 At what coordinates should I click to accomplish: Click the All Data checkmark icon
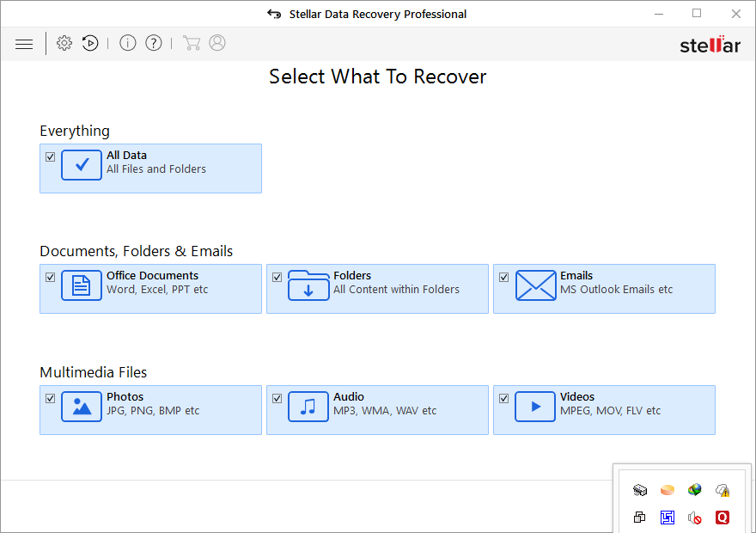coord(82,165)
